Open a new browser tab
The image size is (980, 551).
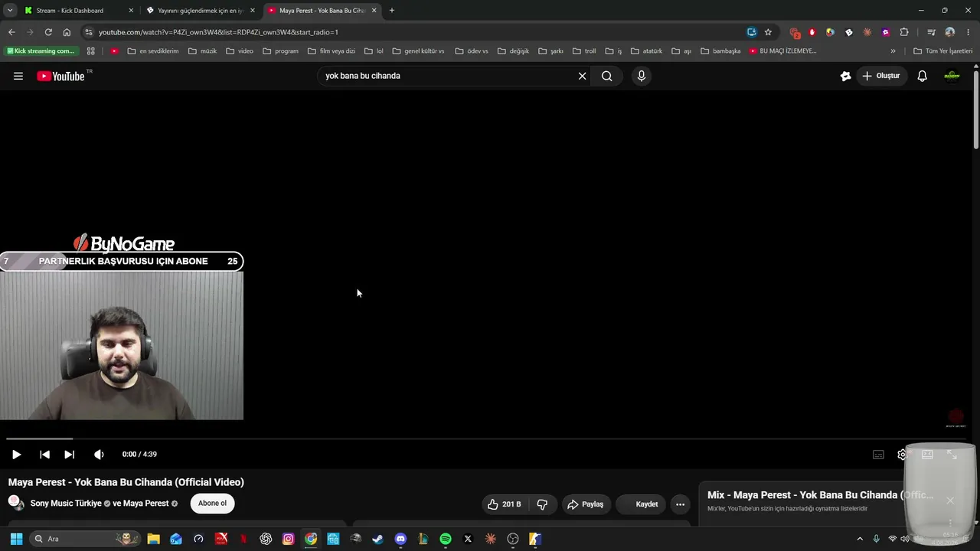[x=392, y=11]
